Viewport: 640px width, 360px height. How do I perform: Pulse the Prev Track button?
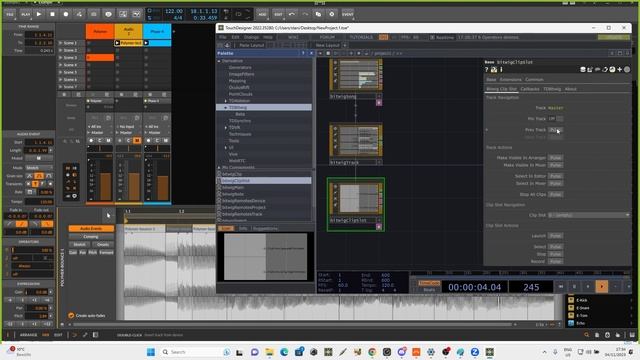[x=556, y=130]
